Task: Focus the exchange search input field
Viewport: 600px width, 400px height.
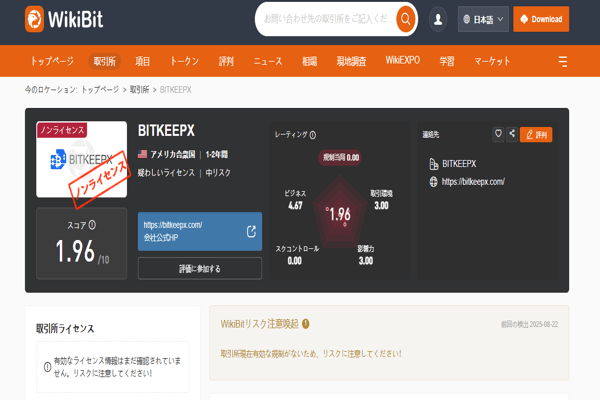Action: pyautogui.click(x=328, y=19)
